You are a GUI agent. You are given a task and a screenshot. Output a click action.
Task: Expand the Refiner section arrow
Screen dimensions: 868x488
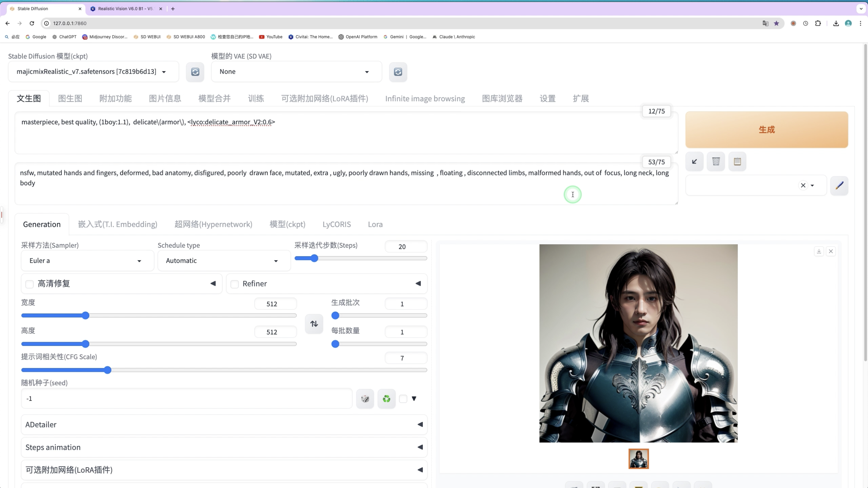point(418,283)
